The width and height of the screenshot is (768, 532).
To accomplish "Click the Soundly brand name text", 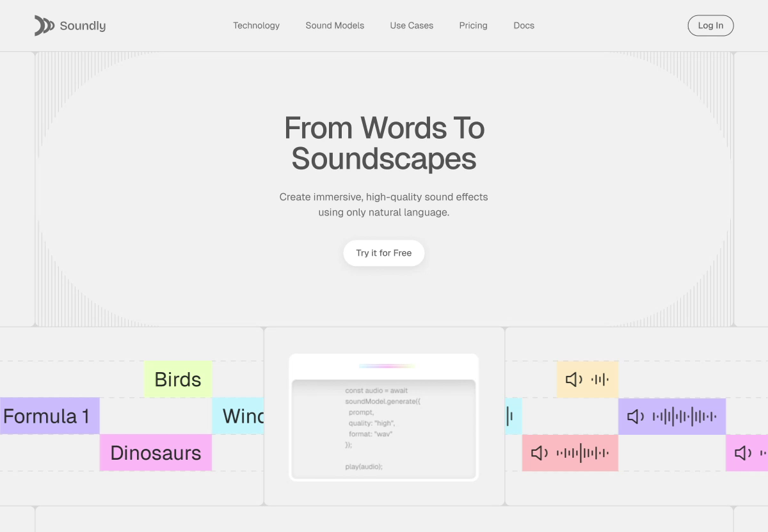I will pyautogui.click(x=83, y=26).
